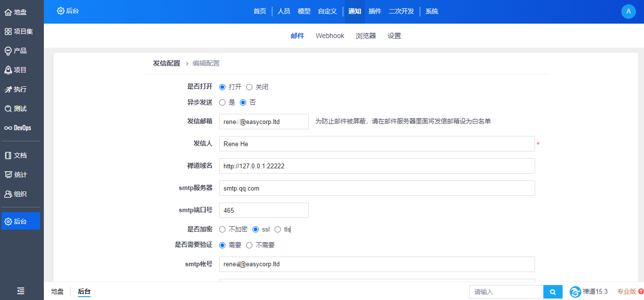
Task: Open DevOps infinity icon in sidebar
Action: point(8,128)
